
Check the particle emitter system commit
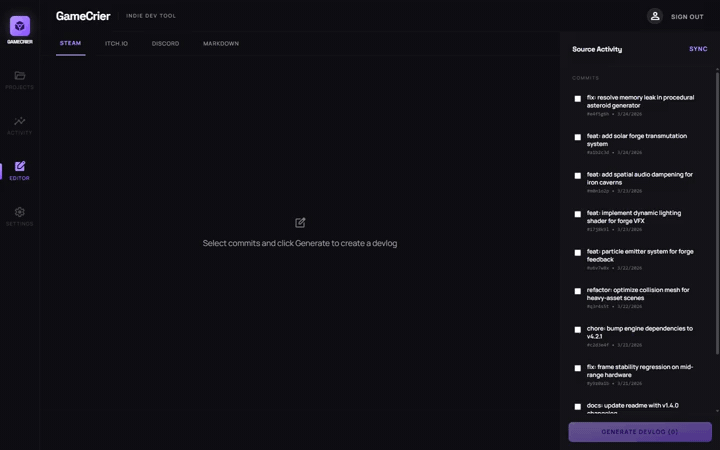point(578,253)
